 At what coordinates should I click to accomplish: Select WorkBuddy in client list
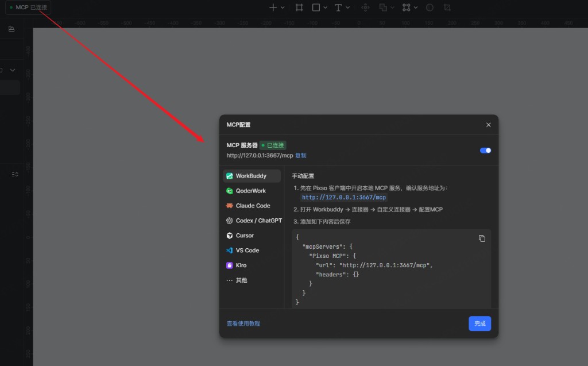pyautogui.click(x=252, y=176)
